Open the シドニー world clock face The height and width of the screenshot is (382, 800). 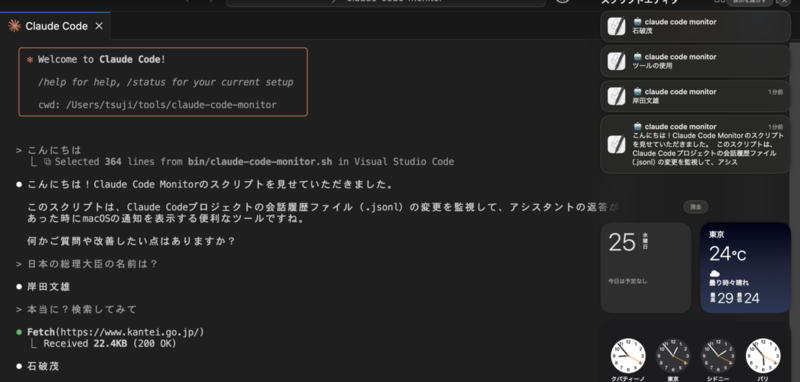coord(718,355)
